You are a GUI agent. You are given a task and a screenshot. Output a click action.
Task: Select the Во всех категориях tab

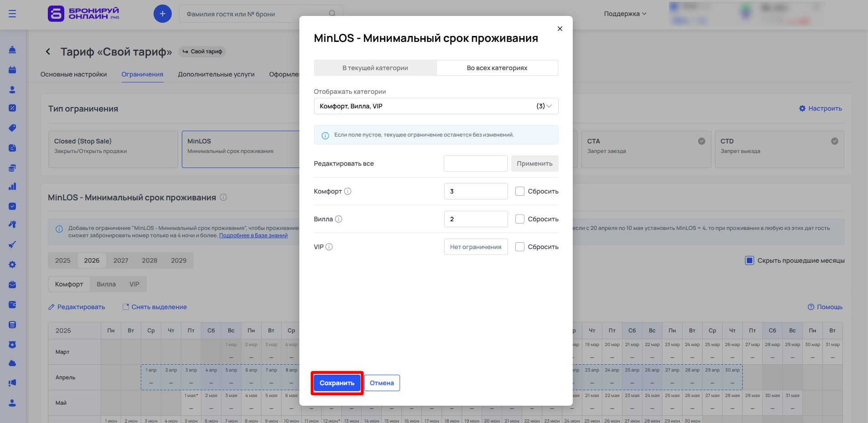pyautogui.click(x=497, y=68)
